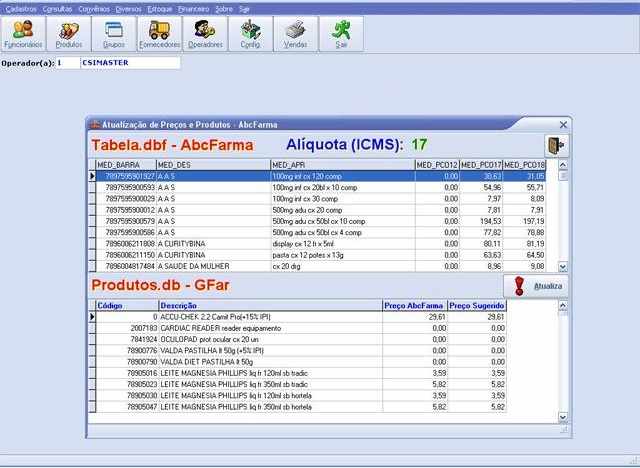Viewport: 640px width, 468px height.
Task: Select the A SAUDE DA MULHER row
Action: (321, 266)
